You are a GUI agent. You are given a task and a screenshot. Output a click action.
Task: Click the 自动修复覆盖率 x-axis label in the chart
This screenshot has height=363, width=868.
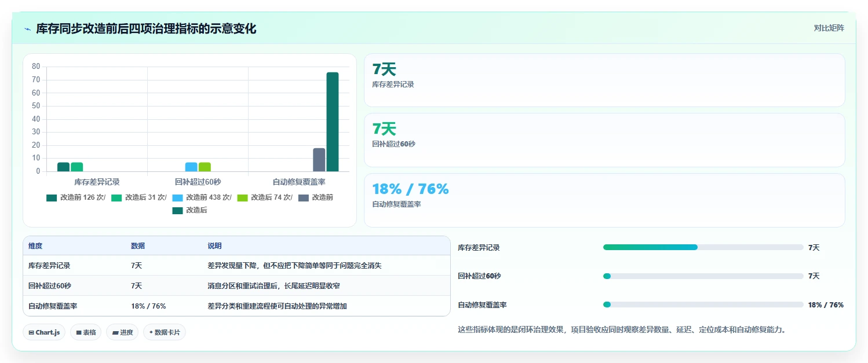299,182
